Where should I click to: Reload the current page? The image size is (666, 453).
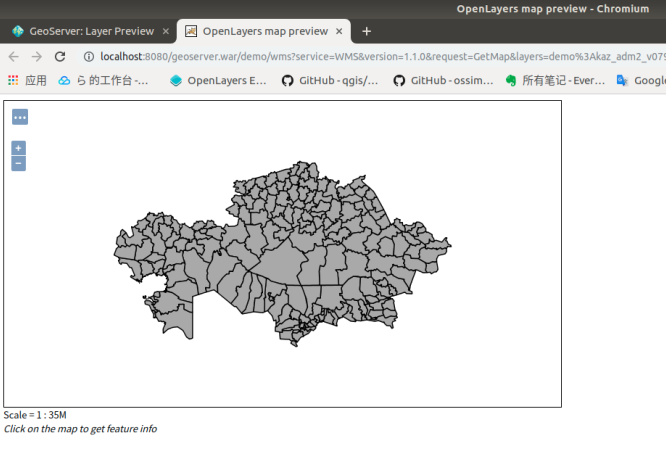point(60,57)
